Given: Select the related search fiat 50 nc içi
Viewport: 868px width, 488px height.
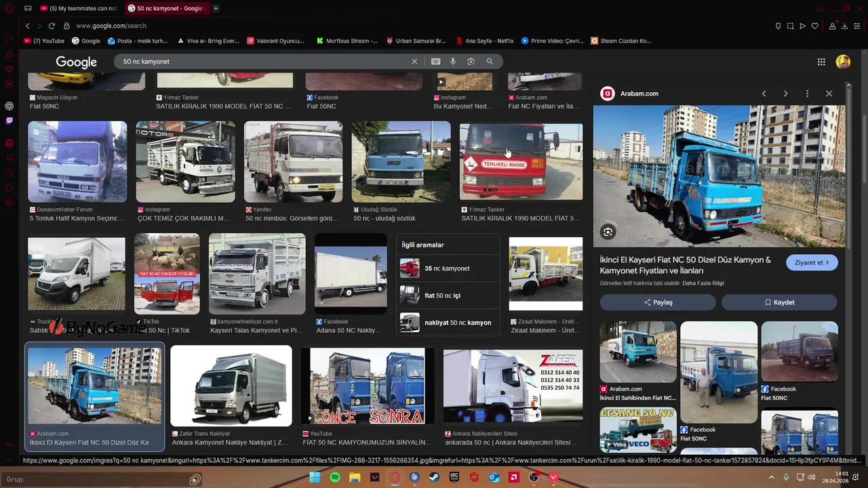Looking at the screenshot, I should tap(448, 296).
